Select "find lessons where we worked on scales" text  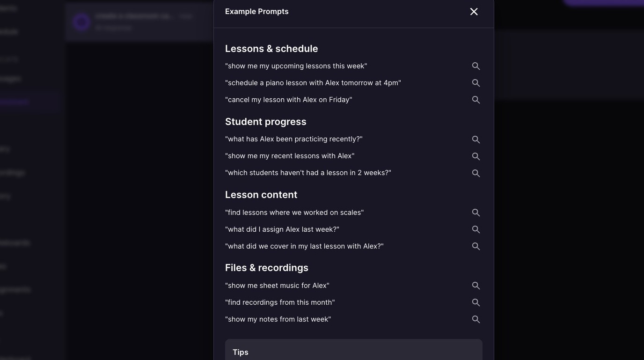point(294,213)
